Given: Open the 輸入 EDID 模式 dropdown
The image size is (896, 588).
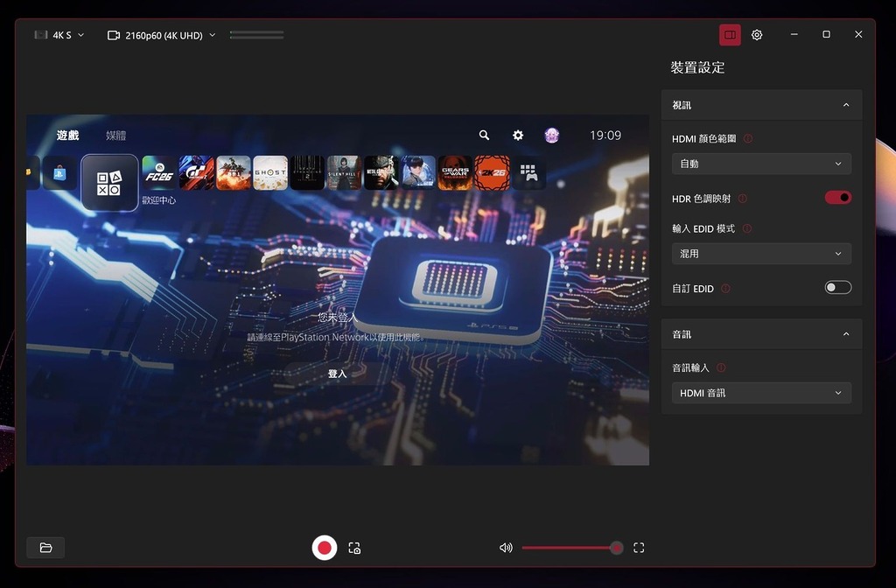Looking at the screenshot, I should point(761,254).
